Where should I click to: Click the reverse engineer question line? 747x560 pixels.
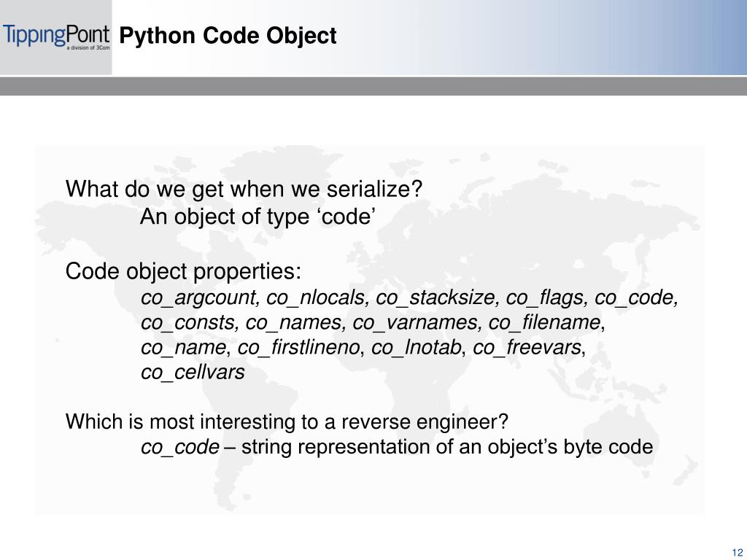click(287, 422)
